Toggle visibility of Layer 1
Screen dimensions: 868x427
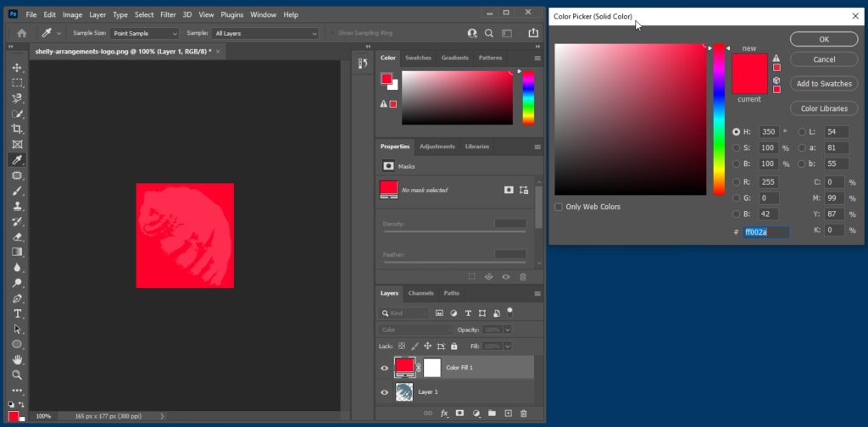(385, 392)
